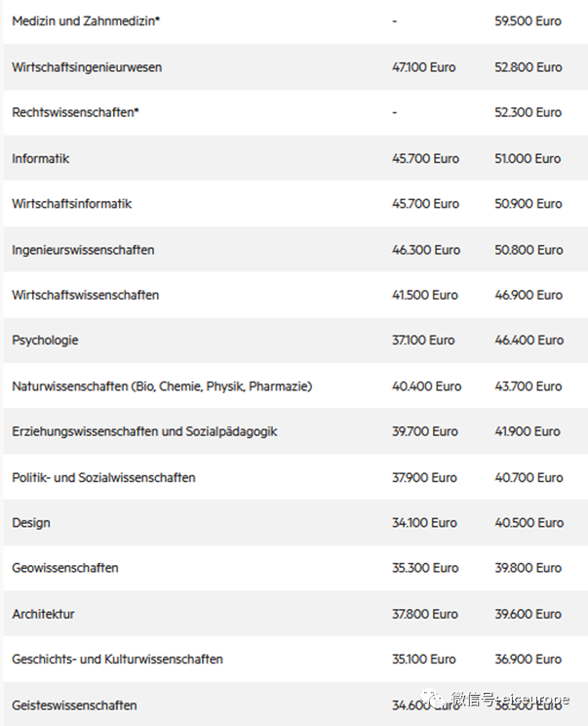Select the 37.100 Euro value for Psychologie
588x726 pixels.
point(423,341)
